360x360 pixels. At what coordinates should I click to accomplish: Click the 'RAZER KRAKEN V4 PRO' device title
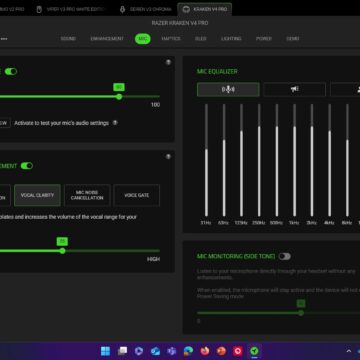(x=180, y=23)
